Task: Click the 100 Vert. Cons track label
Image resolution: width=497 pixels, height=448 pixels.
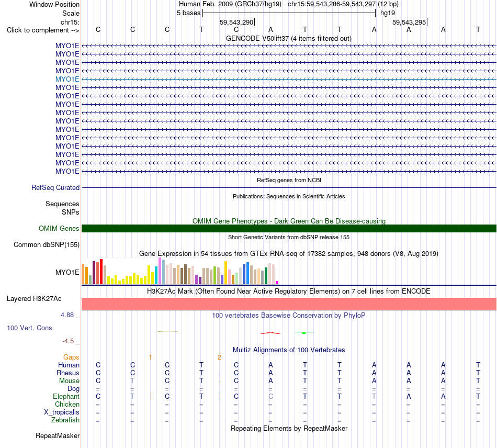Action: point(29,328)
